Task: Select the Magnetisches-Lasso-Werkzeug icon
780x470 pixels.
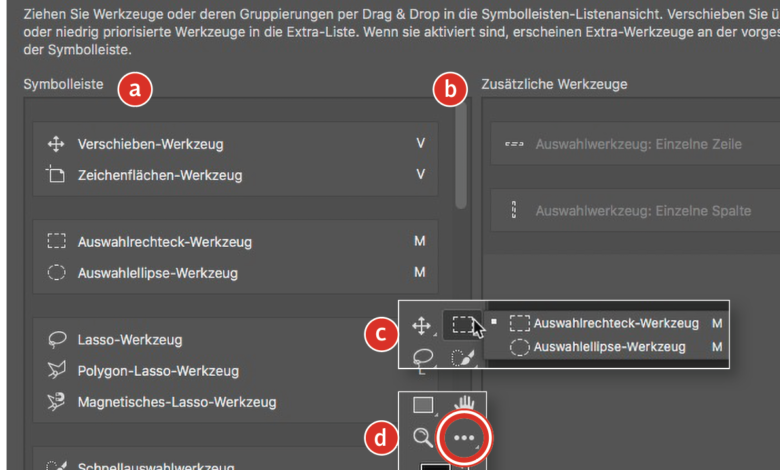Action: tap(56, 401)
